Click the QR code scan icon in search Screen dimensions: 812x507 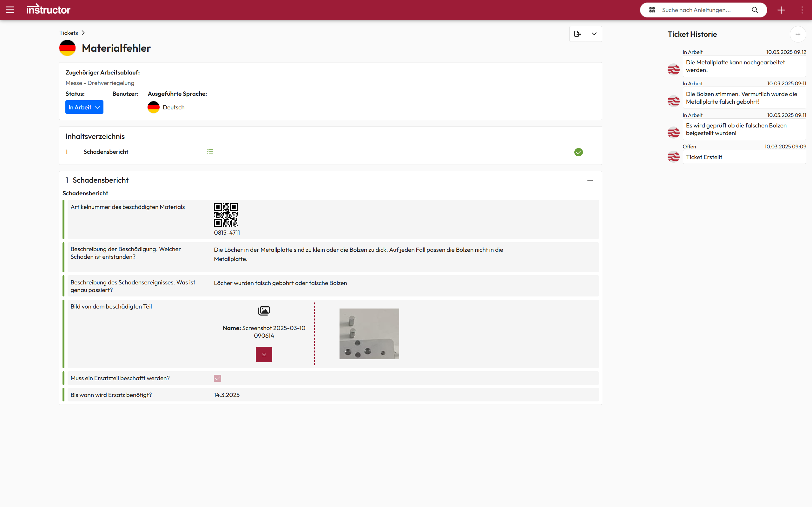652,10
